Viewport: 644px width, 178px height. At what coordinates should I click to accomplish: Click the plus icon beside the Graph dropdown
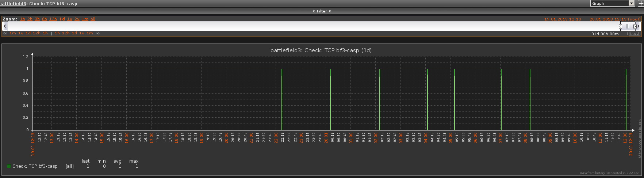coord(641,3)
